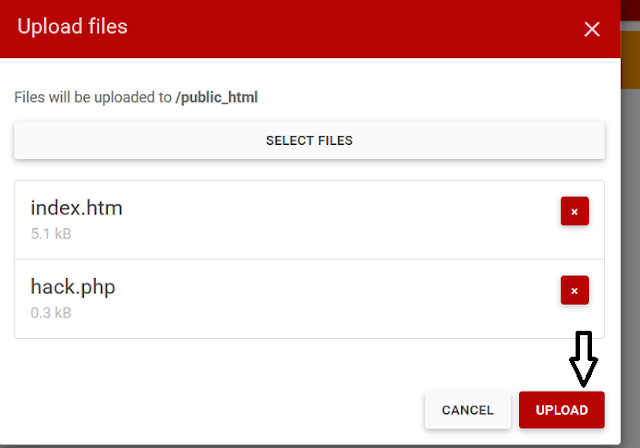Click the Upload files dialog title
The height and width of the screenshot is (448, 640).
pos(72,27)
